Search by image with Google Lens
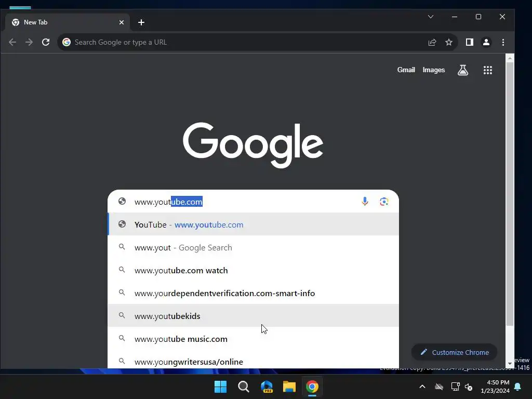Screen dimensions: 532x399 point(384,202)
